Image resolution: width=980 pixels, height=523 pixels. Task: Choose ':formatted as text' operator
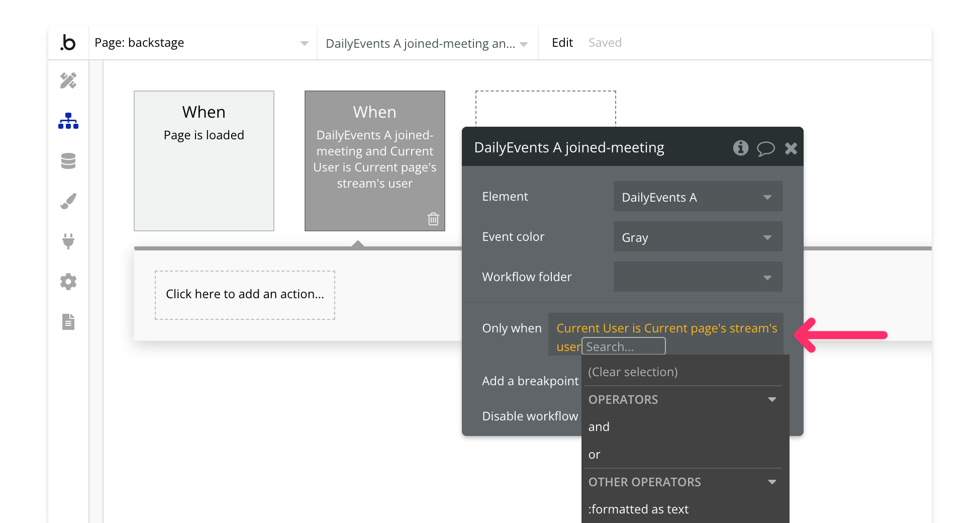pyautogui.click(x=638, y=509)
